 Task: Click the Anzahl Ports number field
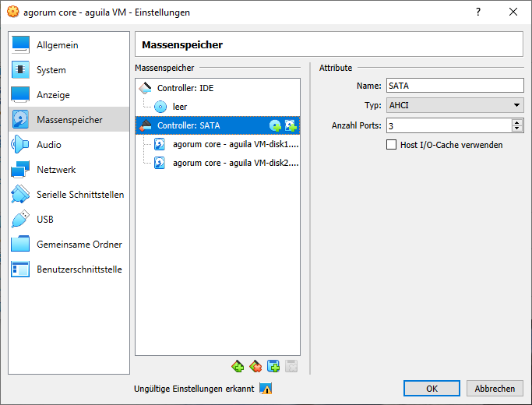pyautogui.click(x=449, y=126)
